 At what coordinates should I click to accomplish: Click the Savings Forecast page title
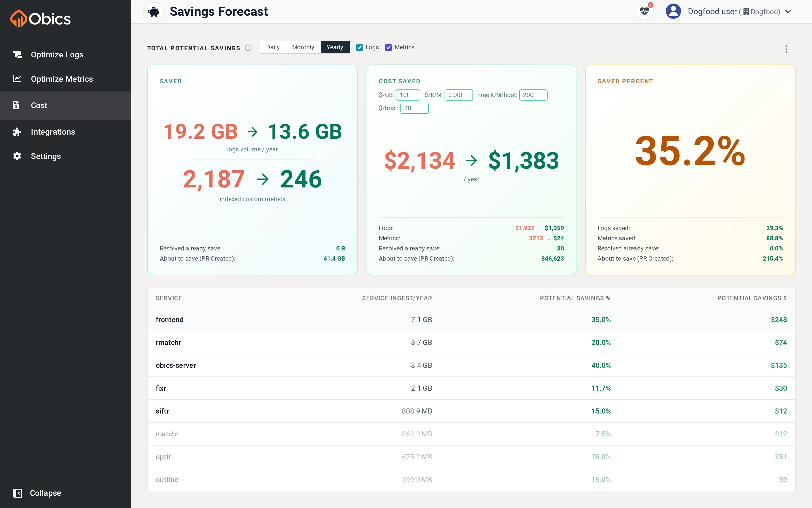point(218,12)
